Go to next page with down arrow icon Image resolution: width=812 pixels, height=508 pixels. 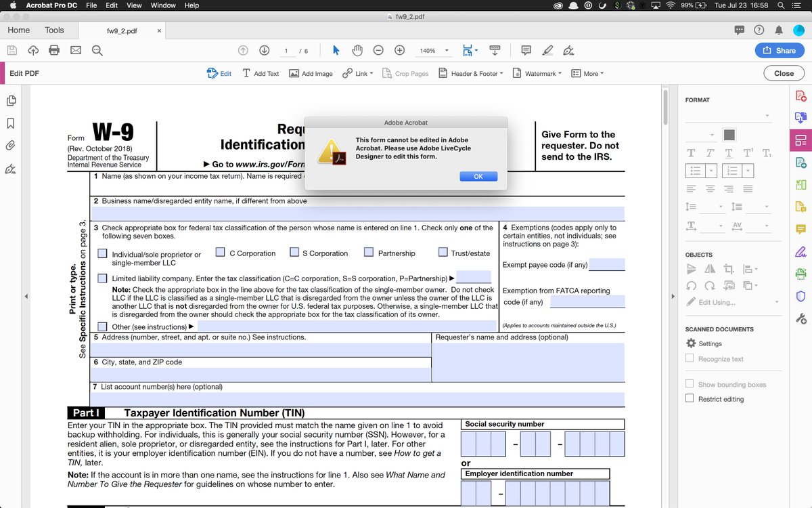(x=265, y=50)
